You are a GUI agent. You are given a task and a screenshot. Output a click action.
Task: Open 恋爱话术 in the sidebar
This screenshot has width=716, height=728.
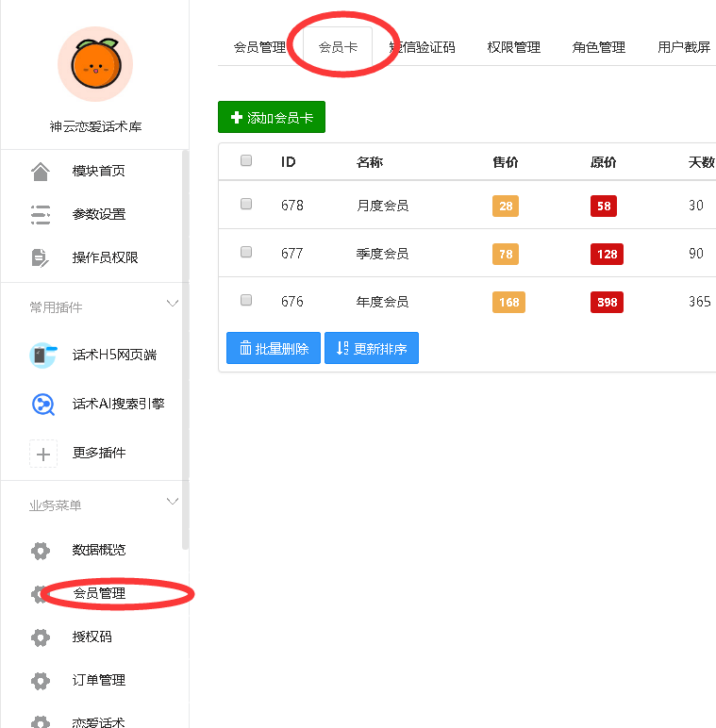point(98,722)
